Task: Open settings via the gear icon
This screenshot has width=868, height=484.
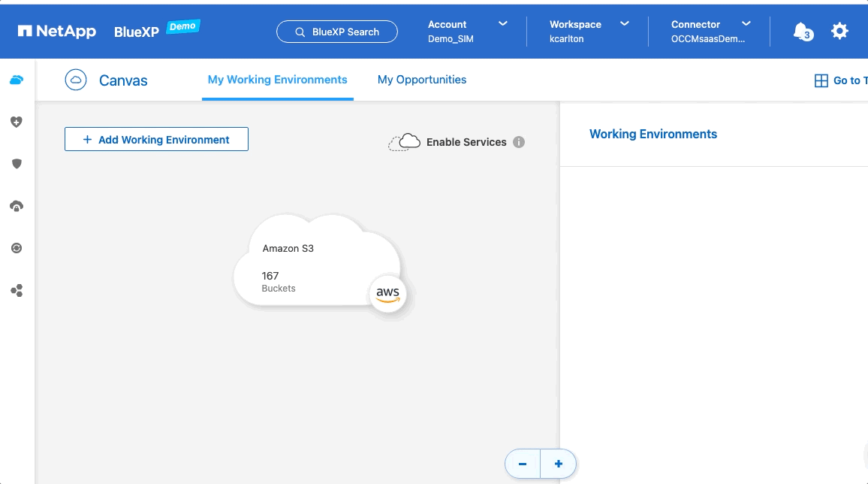Action: coord(839,31)
